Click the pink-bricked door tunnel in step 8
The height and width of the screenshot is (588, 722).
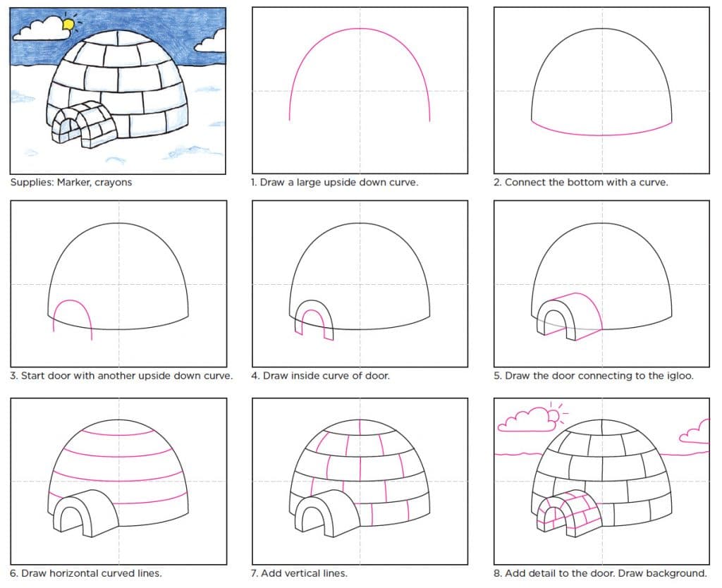tap(569, 513)
